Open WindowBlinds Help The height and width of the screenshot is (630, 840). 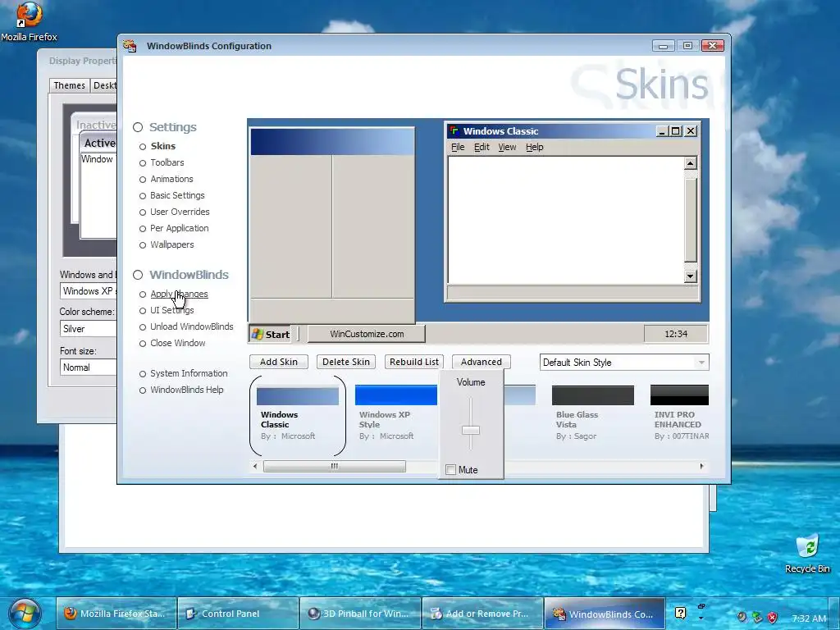187,390
